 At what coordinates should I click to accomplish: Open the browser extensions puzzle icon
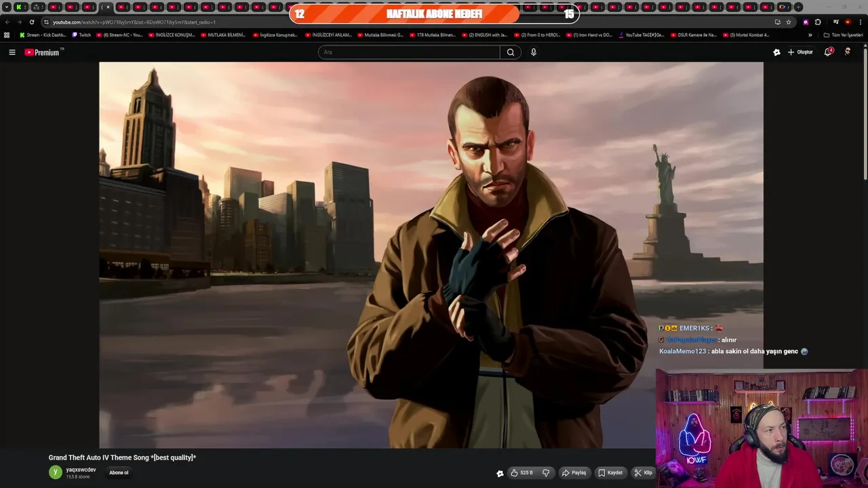tap(818, 22)
